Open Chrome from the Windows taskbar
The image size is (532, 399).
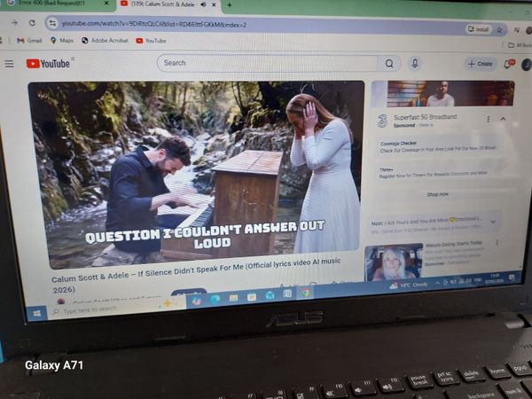[x=305, y=293]
